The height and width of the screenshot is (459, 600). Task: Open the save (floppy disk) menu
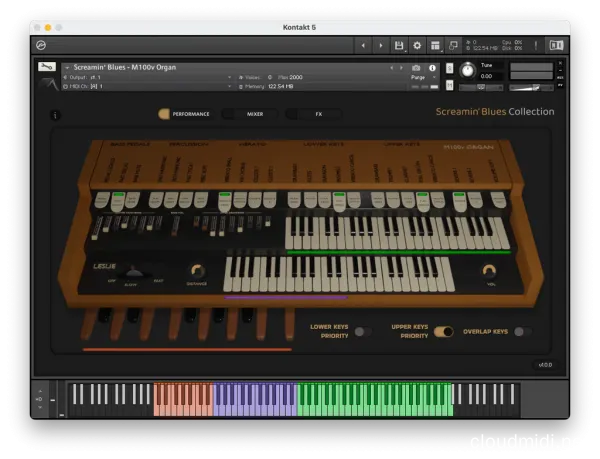399,46
